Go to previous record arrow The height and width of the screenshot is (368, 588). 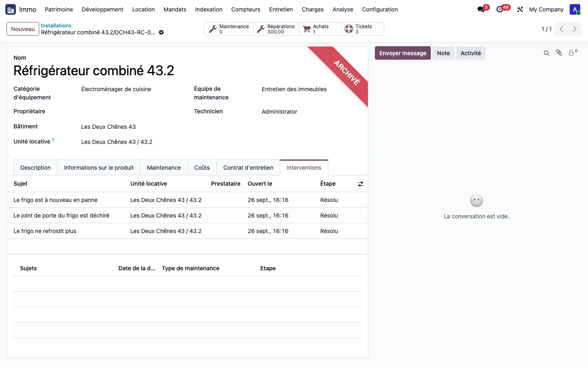pyautogui.click(x=561, y=29)
